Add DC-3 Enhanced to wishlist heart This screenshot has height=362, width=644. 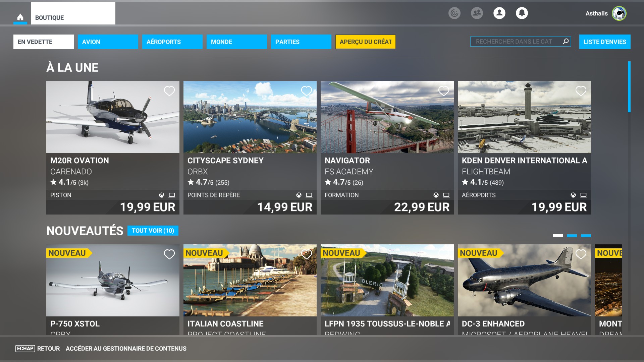(x=581, y=254)
